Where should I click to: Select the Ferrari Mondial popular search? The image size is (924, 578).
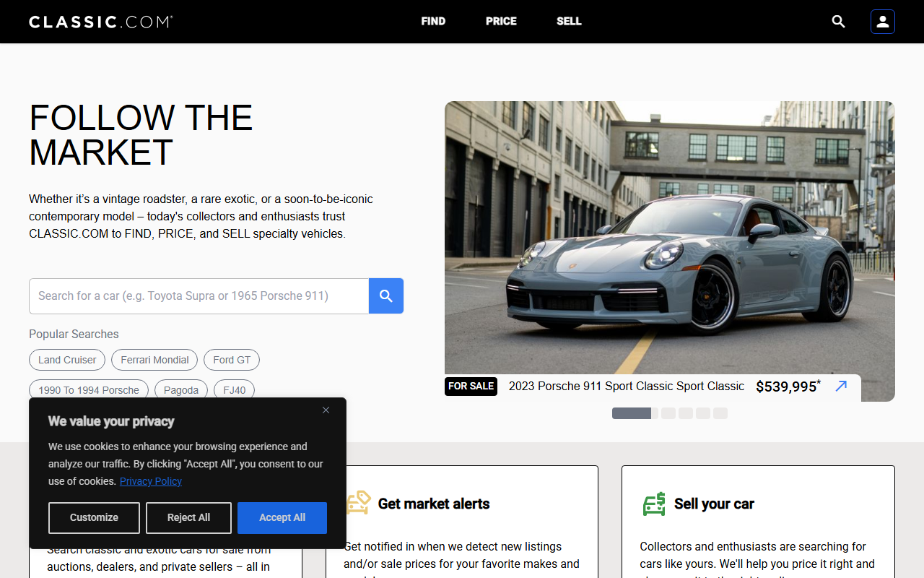[154, 360]
